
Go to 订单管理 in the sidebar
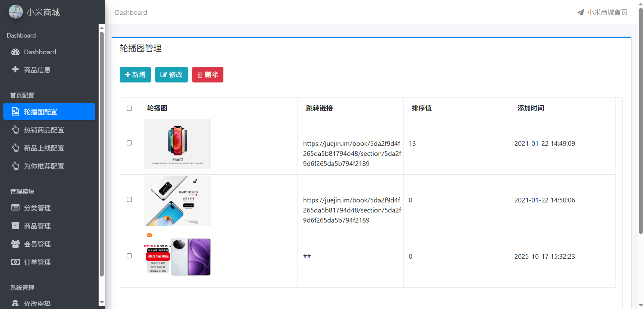pyautogui.click(x=49, y=262)
